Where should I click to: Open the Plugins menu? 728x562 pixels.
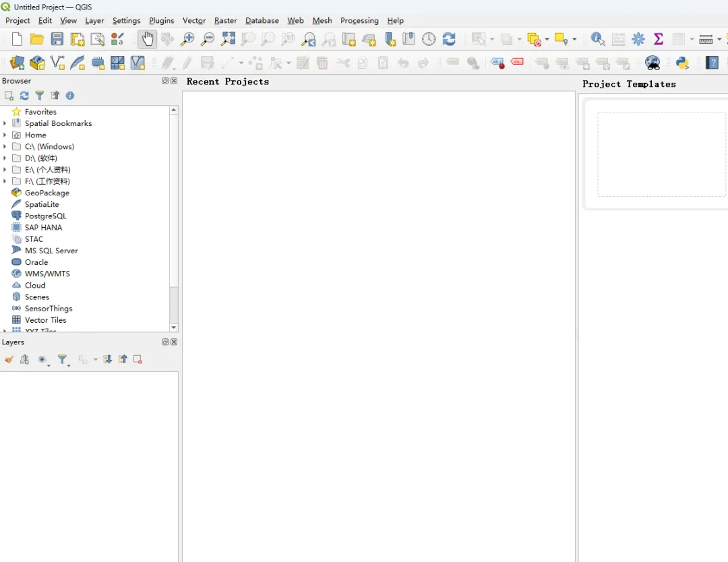coord(161,20)
